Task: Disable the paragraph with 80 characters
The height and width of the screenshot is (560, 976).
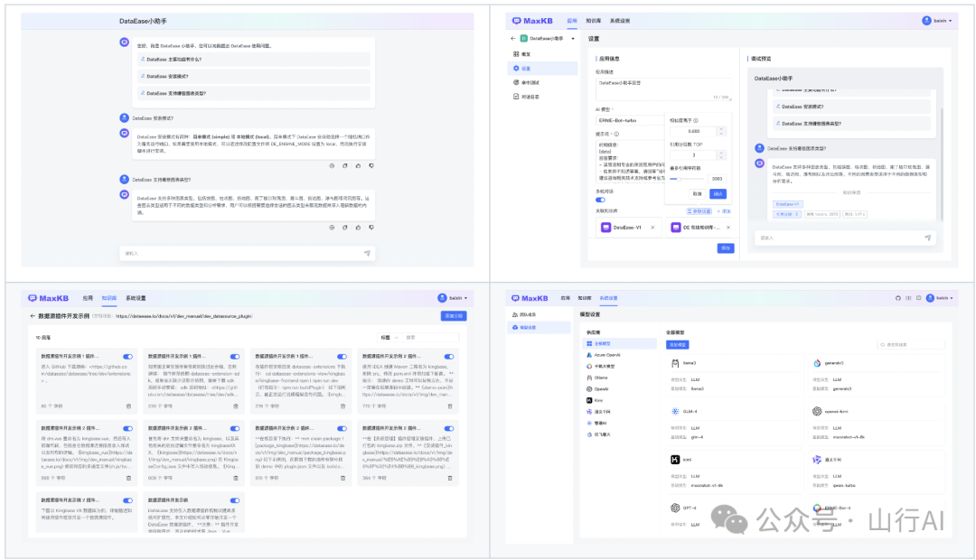Action: coord(128,357)
